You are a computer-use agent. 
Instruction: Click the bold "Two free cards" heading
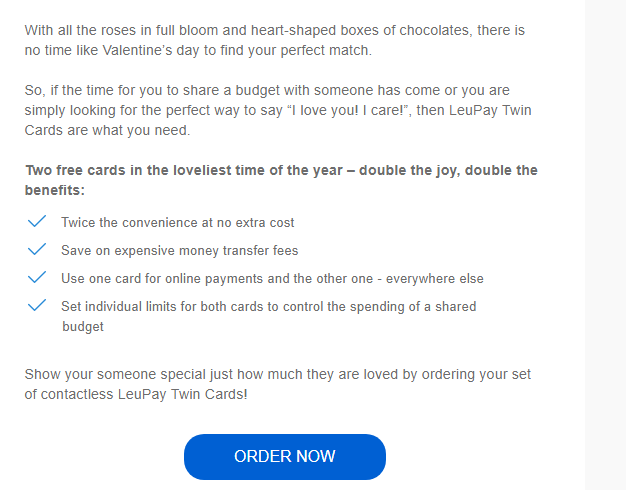281,180
